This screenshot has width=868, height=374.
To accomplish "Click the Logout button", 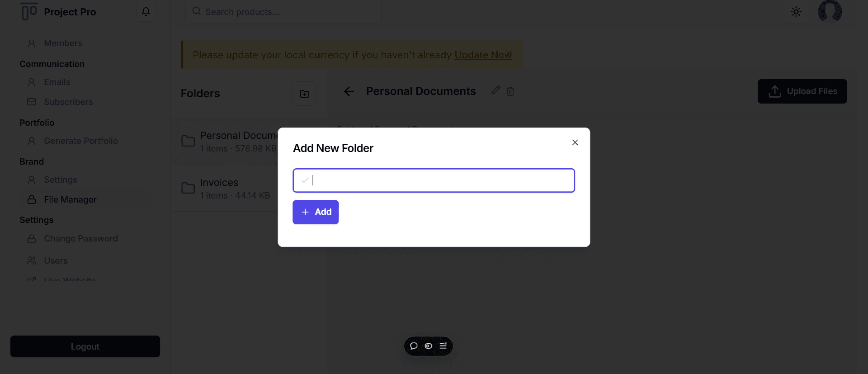I will [85, 346].
